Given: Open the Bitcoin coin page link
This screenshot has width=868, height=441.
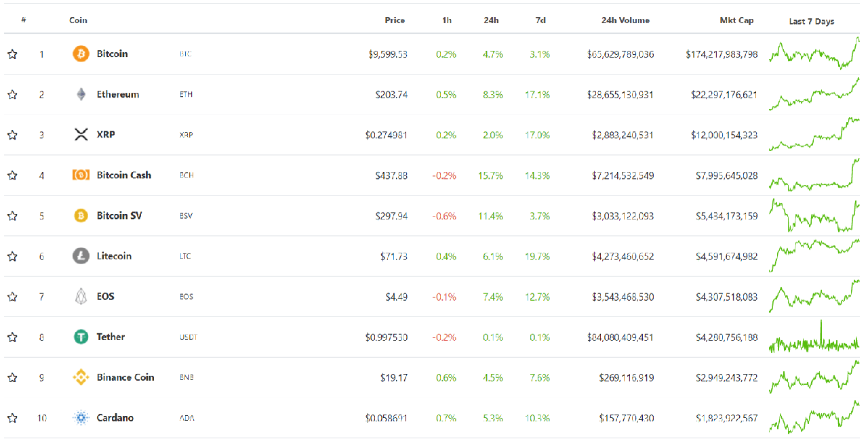Looking at the screenshot, I should 112,54.
